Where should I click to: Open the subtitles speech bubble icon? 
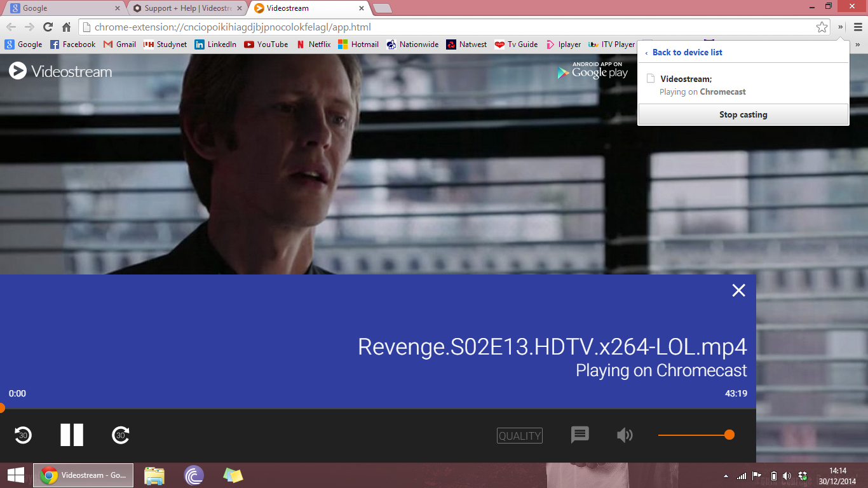pyautogui.click(x=580, y=435)
